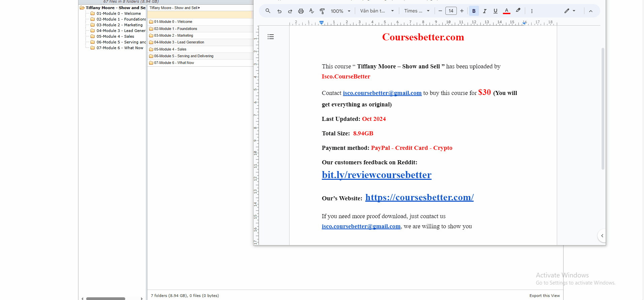Print the document
The image size is (644, 300).
coord(301,11)
